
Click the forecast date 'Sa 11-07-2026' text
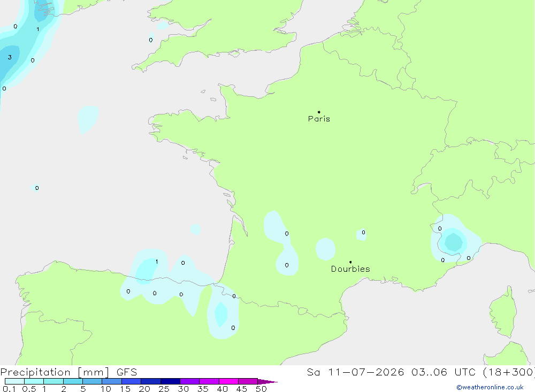355,372
